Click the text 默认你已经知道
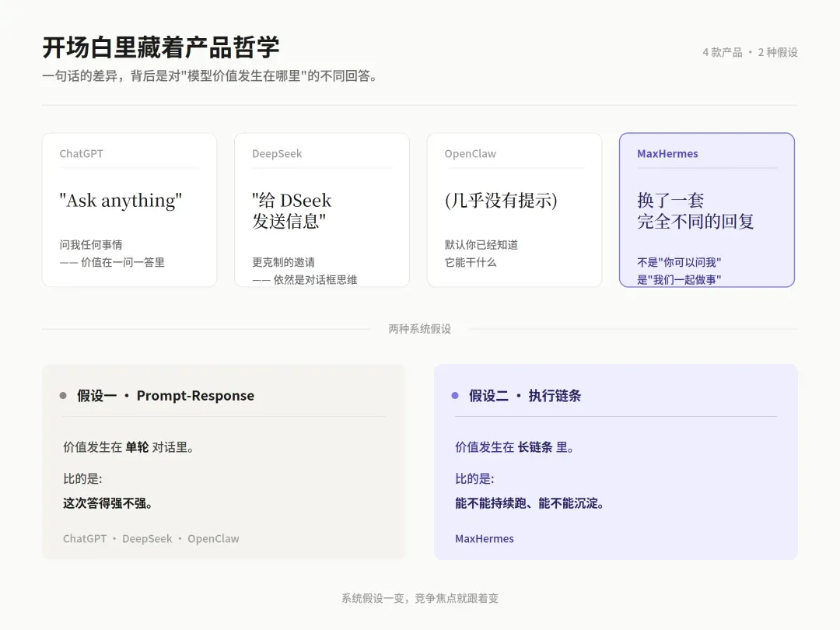Image resolution: width=840 pixels, height=630 pixels. (481, 245)
